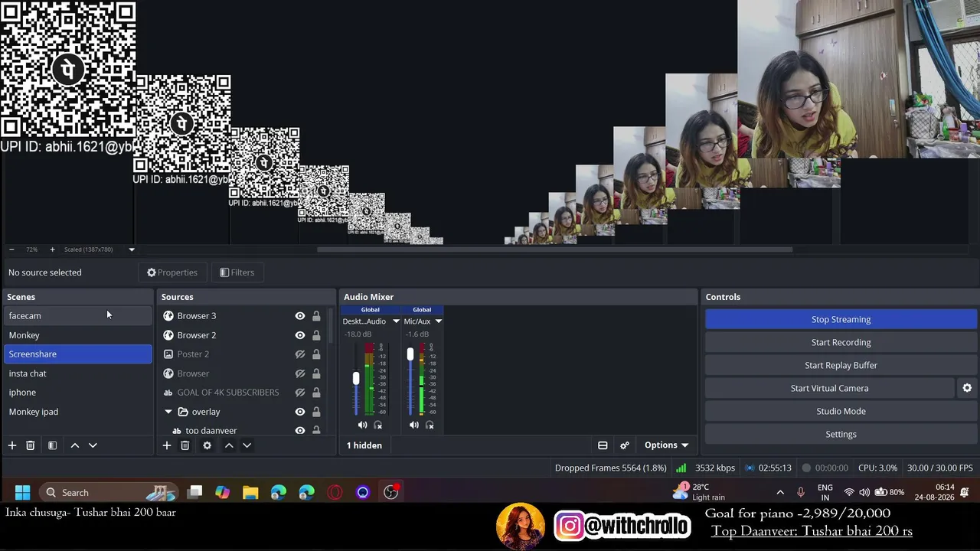Add a new scene with the plus icon

click(x=12, y=445)
